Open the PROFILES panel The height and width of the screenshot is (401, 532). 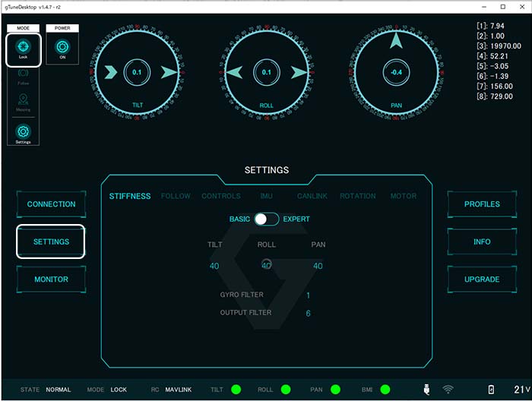pos(482,204)
